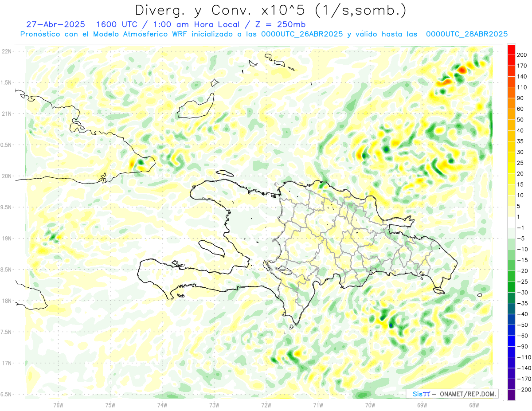Click the '-40' value on the color scale
Image resolution: width=532 pixels, height=411 pixels.
(x=523, y=314)
